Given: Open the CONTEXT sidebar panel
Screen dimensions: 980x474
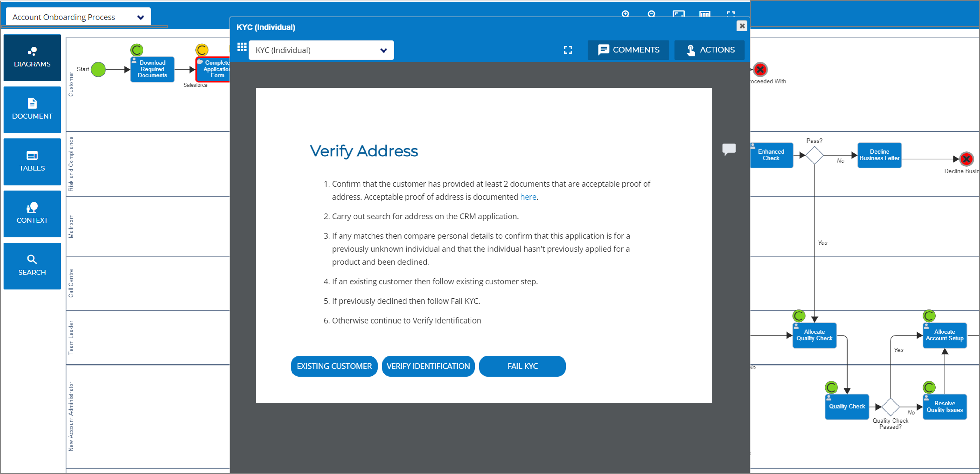Looking at the screenshot, I should pyautogui.click(x=32, y=214).
